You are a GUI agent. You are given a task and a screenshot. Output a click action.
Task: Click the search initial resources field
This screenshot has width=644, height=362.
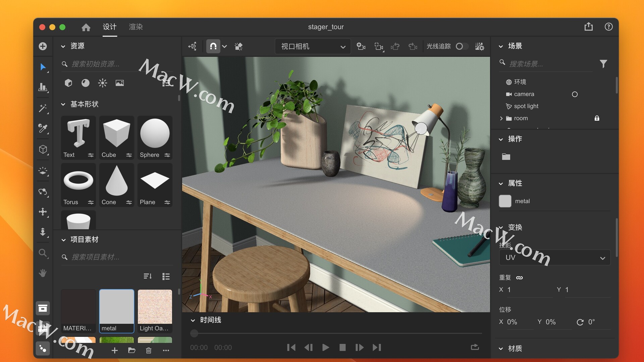[x=117, y=64]
